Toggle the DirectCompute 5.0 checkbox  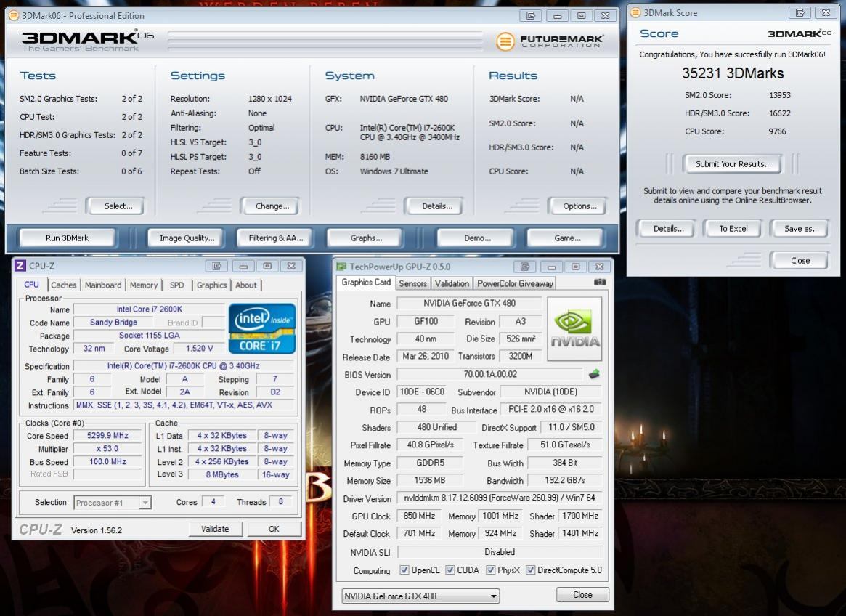pyautogui.click(x=530, y=570)
